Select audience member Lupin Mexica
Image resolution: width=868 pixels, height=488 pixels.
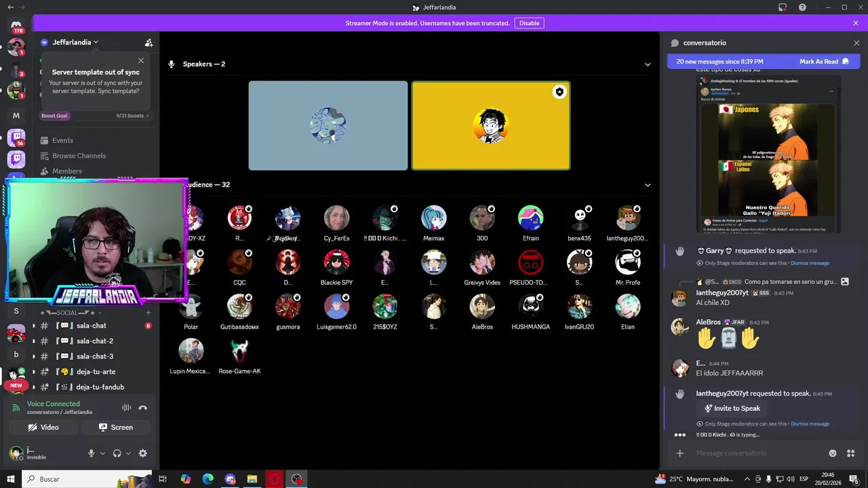(x=191, y=357)
